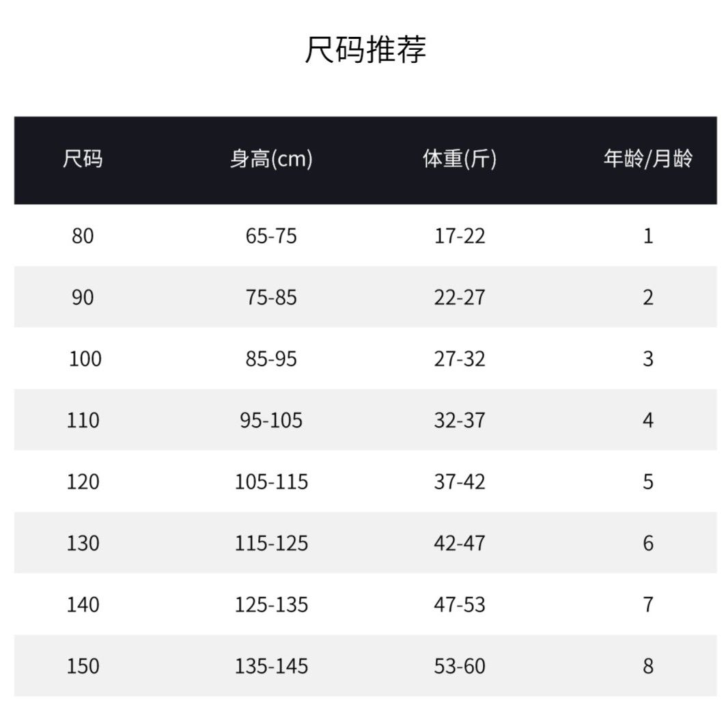Image resolution: width=728 pixels, height=728 pixels.
Task: Select height range 135-145
Action: coord(271,666)
